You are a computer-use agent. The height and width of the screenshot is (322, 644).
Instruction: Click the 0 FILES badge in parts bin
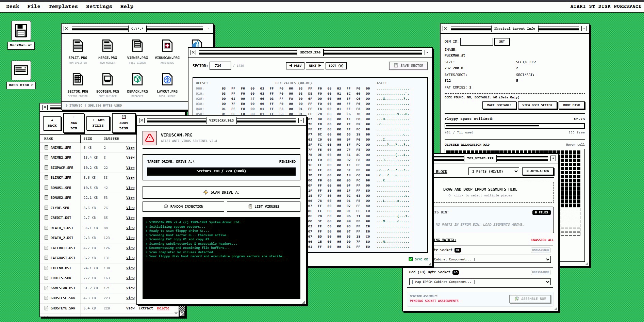pyautogui.click(x=541, y=212)
